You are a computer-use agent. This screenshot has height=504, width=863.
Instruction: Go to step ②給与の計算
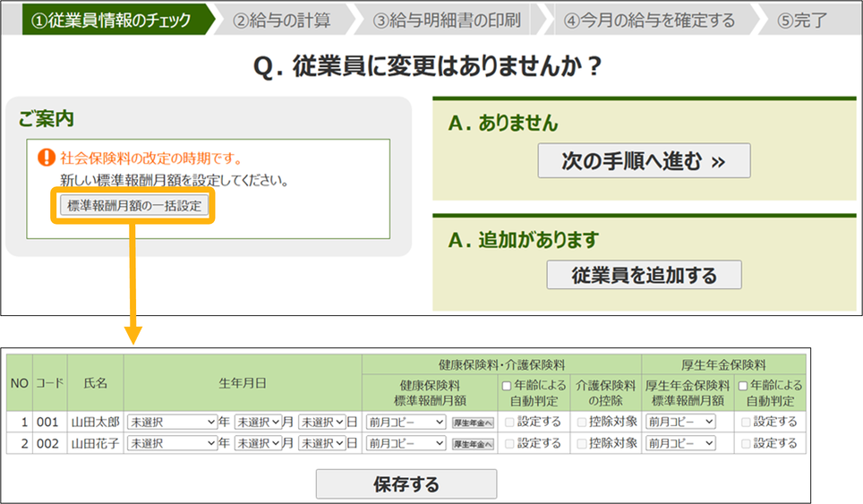281,20
